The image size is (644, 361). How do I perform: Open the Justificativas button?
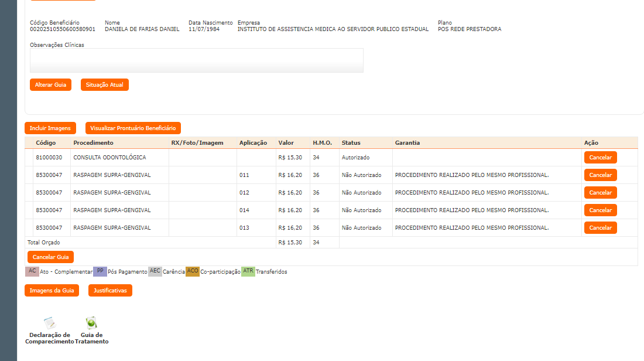pos(110,291)
